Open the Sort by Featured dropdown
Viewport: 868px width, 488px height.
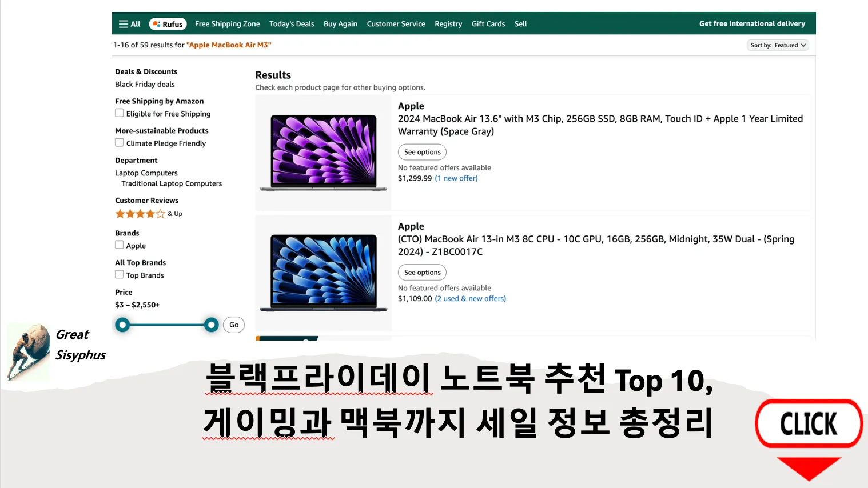pyautogui.click(x=778, y=45)
